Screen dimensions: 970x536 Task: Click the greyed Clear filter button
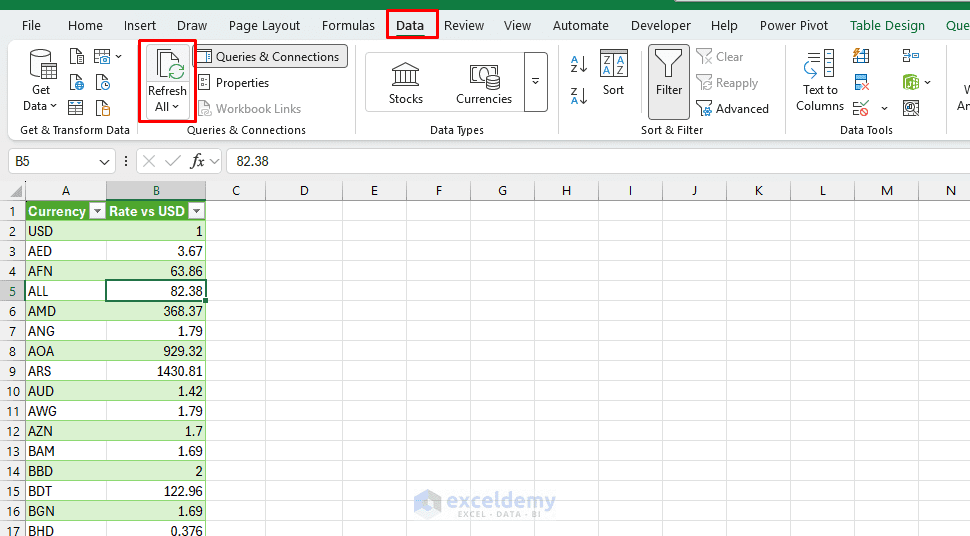point(719,56)
